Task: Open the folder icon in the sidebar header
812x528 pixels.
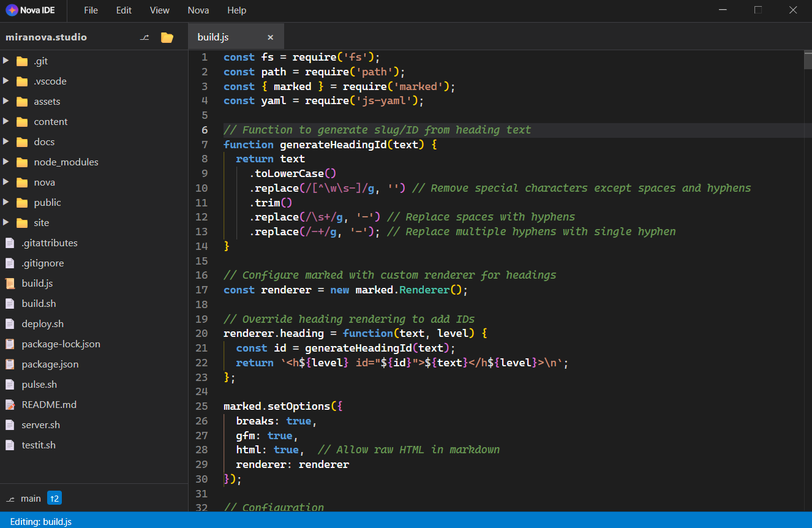Action: click(167, 37)
